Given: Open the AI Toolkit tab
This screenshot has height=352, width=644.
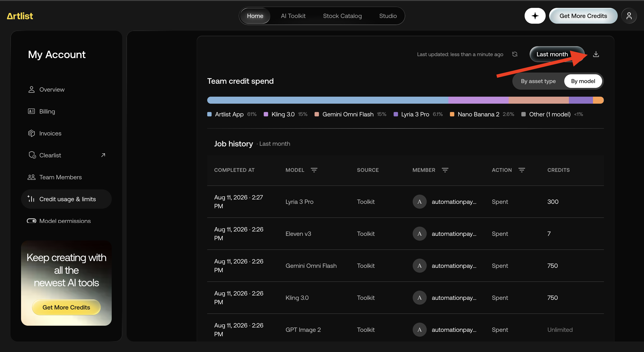Looking at the screenshot, I should point(293,16).
